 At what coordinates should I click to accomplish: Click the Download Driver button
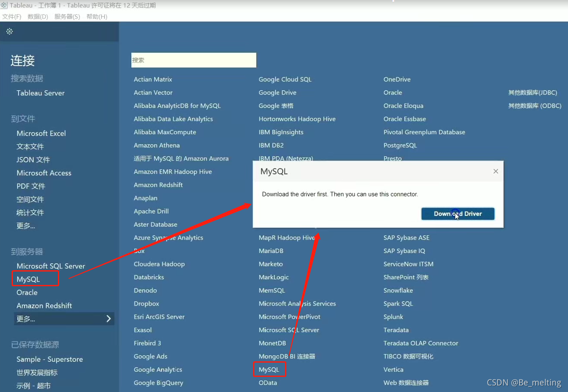(x=458, y=214)
